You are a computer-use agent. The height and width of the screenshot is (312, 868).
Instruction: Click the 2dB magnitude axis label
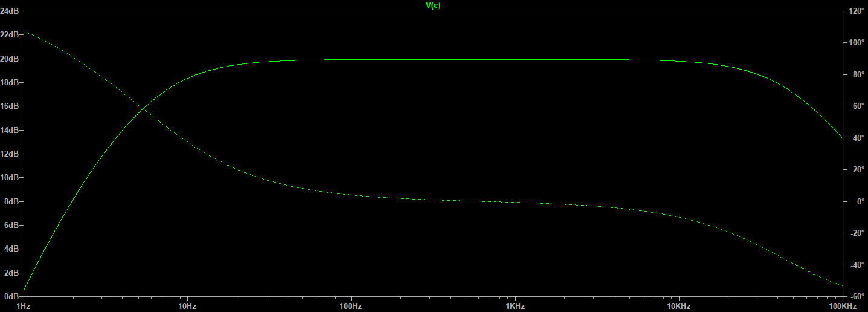click(x=11, y=273)
